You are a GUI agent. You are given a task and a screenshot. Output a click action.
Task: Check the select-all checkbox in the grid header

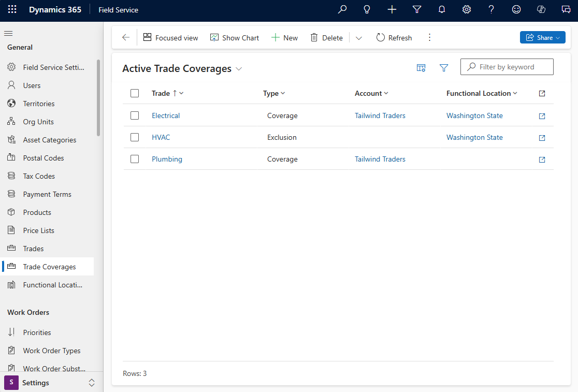pyautogui.click(x=135, y=93)
